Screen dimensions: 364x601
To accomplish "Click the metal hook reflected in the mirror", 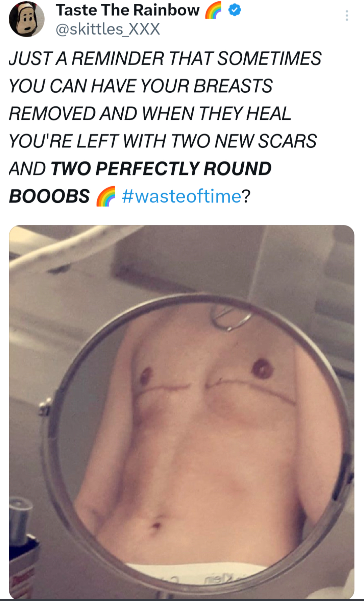I will coord(231,319).
